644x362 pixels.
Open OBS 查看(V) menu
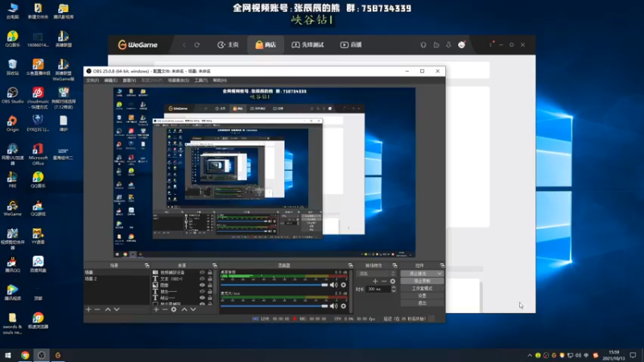(x=130, y=80)
